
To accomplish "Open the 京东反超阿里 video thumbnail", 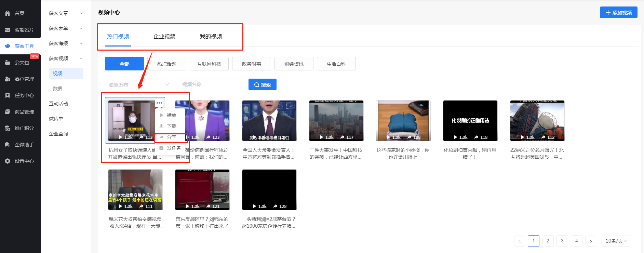I will (202, 190).
